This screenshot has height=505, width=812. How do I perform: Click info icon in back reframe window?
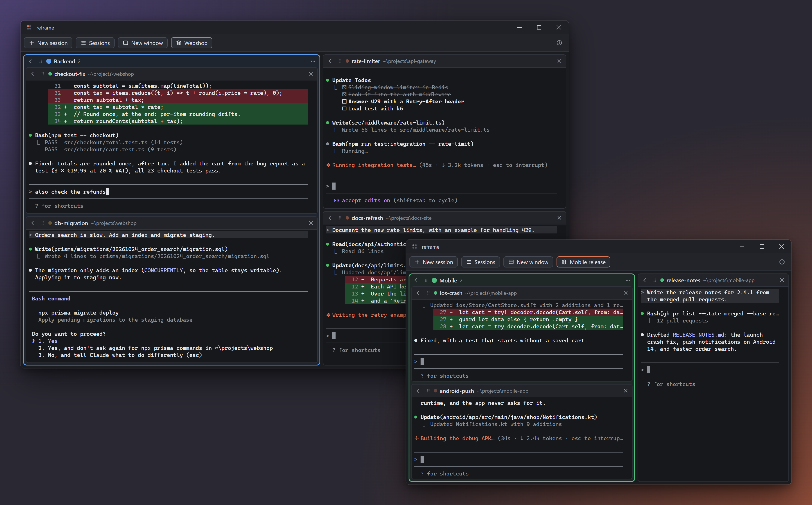tap(559, 43)
